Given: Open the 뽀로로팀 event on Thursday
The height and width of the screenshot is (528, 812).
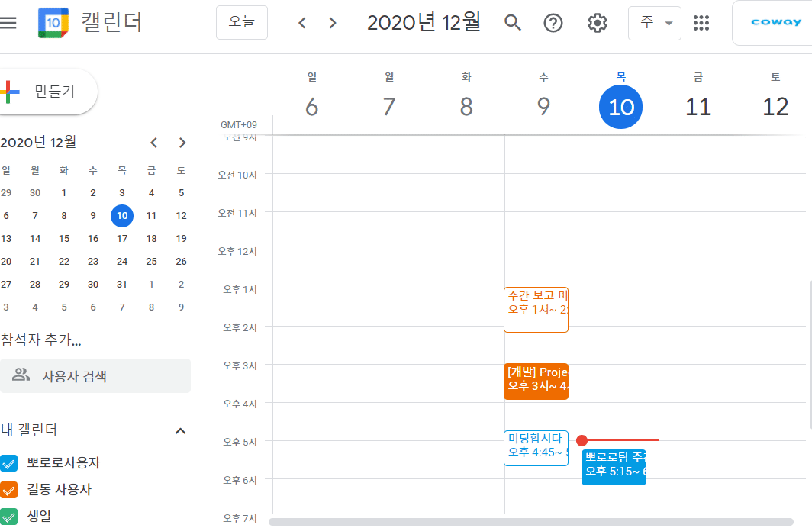Looking at the screenshot, I should pyautogui.click(x=614, y=467).
